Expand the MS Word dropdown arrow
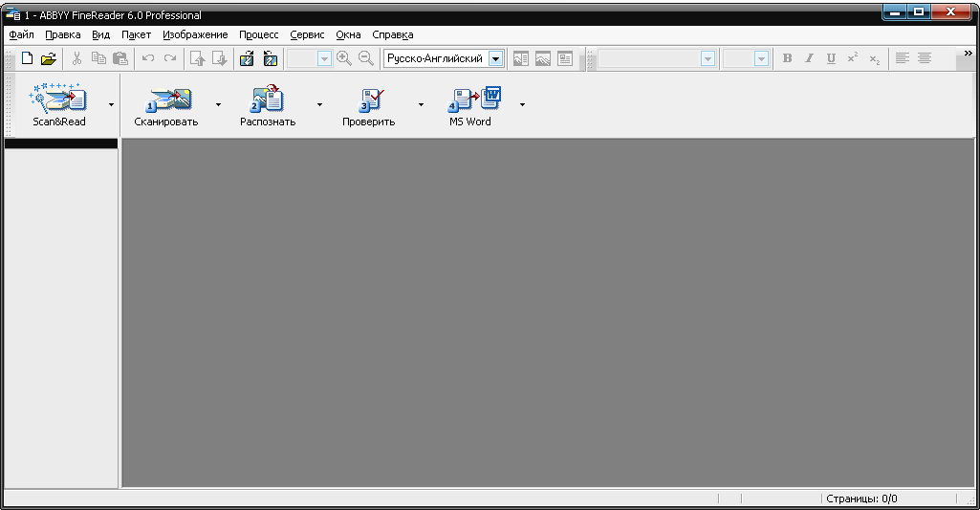 tap(522, 104)
